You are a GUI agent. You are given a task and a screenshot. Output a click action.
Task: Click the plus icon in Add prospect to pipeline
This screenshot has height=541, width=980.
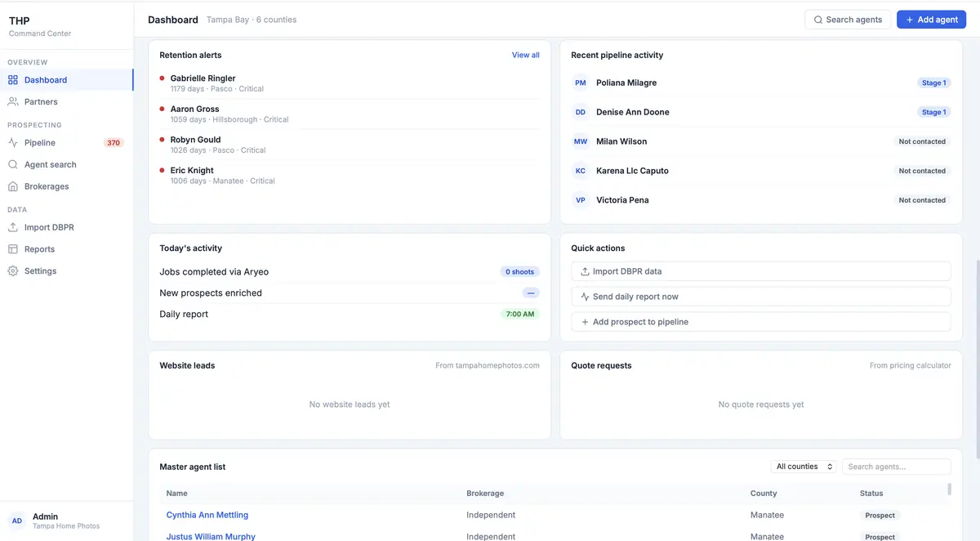[x=585, y=322]
